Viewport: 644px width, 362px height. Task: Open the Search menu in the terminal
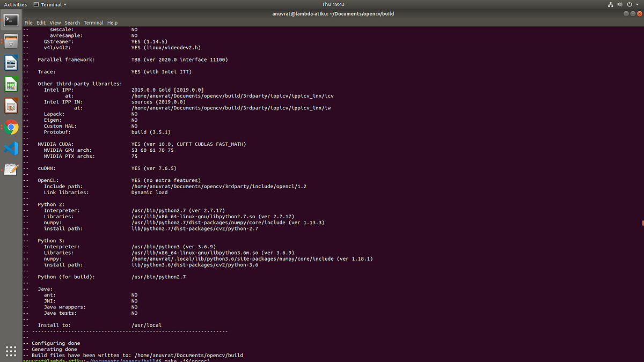[72, 23]
